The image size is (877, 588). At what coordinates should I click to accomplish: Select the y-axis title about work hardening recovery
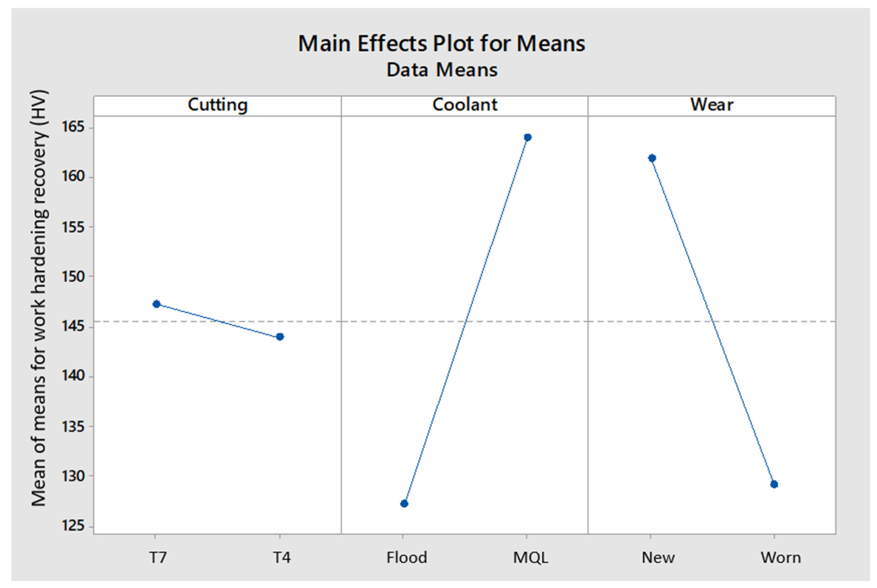pos(39,298)
